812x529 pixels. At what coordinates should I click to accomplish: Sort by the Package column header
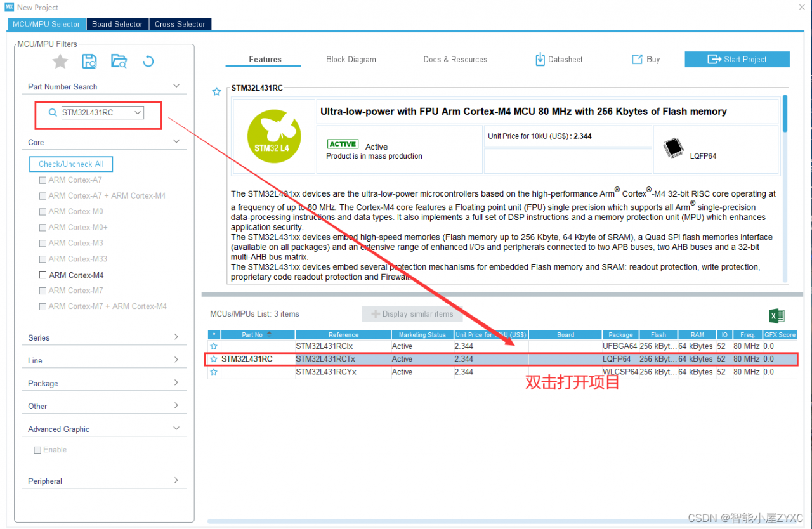(x=620, y=334)
